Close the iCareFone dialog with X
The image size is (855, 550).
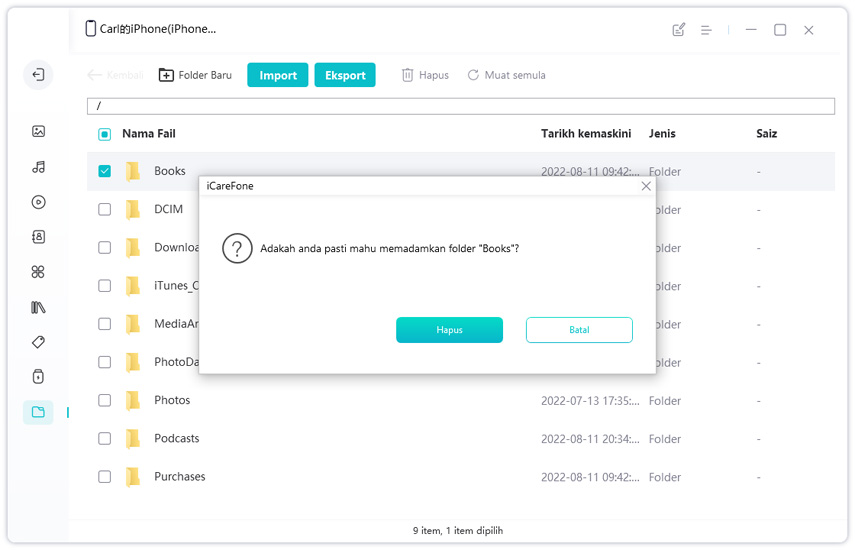[x=646, y=186]
